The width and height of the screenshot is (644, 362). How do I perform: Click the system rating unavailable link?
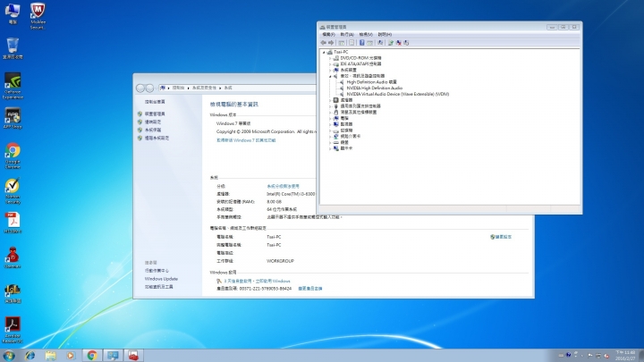(283, 186)
